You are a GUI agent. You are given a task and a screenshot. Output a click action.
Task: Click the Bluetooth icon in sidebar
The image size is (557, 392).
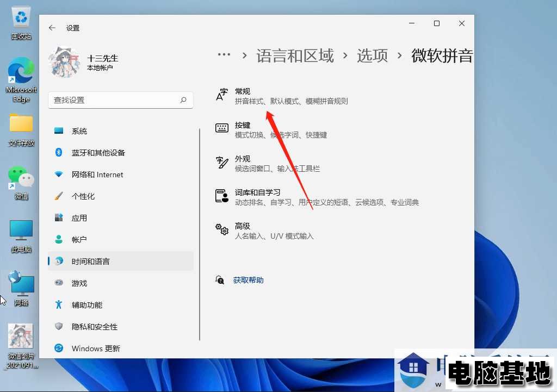59,152
